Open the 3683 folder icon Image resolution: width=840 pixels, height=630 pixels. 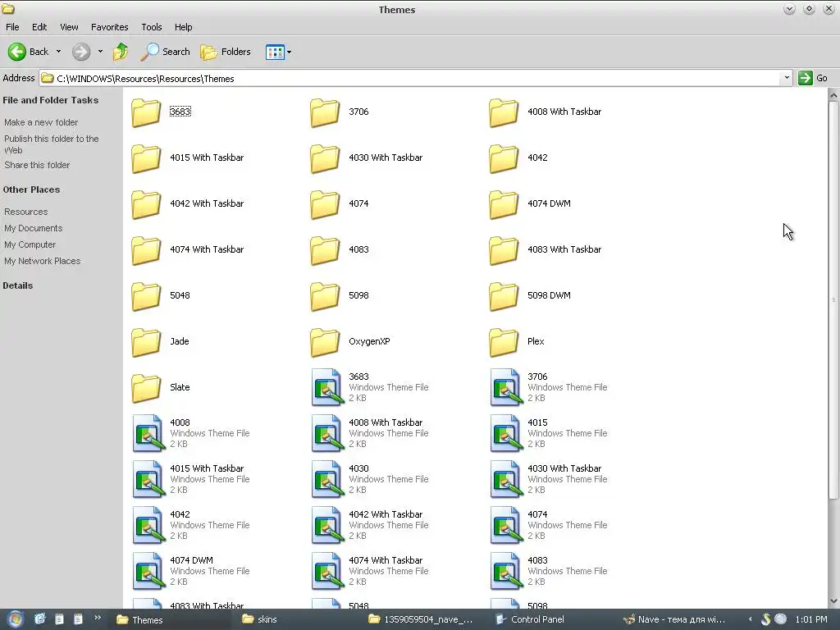pos(146,112)
